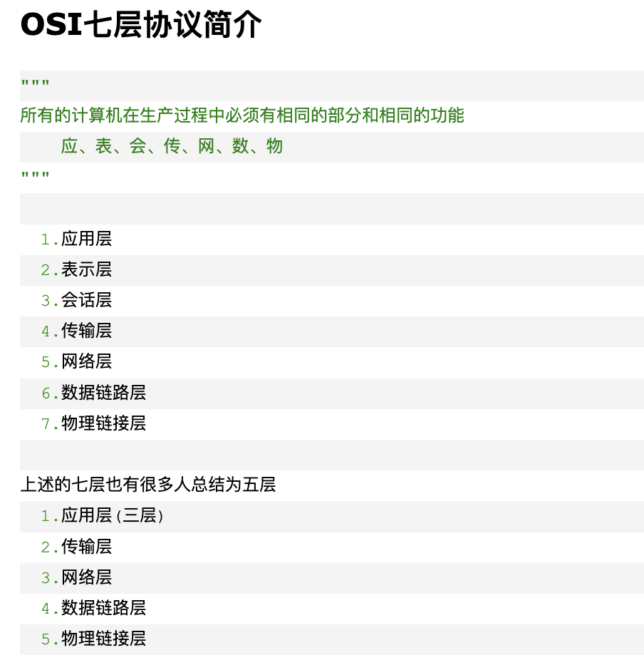Select line 3.网络层 in five-layer list

(76, 578)
